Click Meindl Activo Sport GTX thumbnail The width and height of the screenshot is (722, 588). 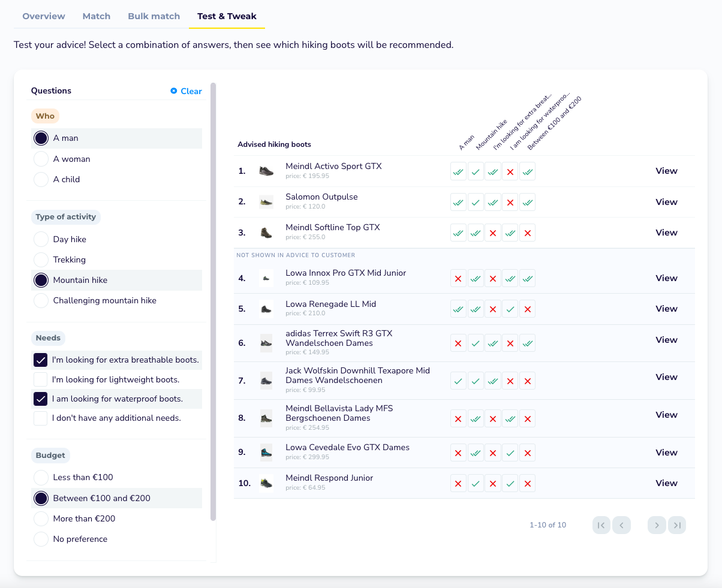click(266, 171)
